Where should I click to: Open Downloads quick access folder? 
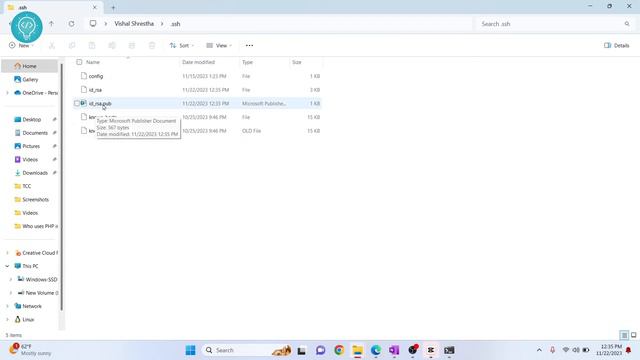click(x=35, y=173)
